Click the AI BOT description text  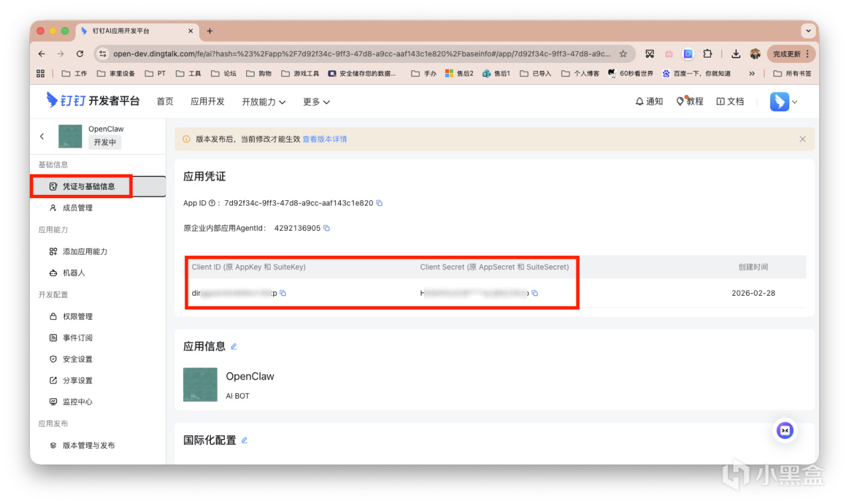tap(238, 396)
